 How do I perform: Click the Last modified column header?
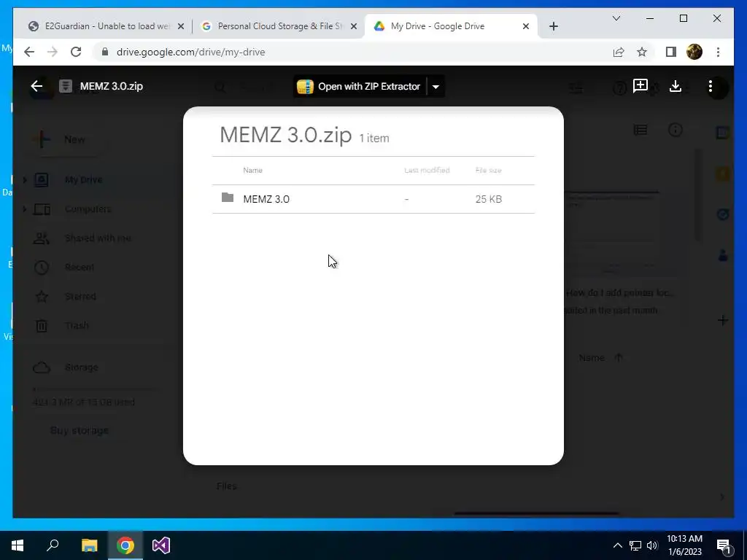tap(427, 170)
